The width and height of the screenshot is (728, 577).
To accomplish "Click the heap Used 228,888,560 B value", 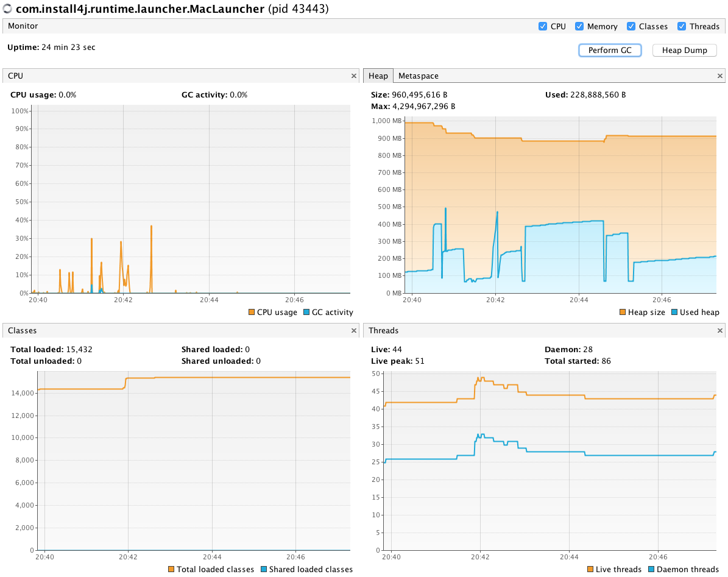I will click(598, 94).
